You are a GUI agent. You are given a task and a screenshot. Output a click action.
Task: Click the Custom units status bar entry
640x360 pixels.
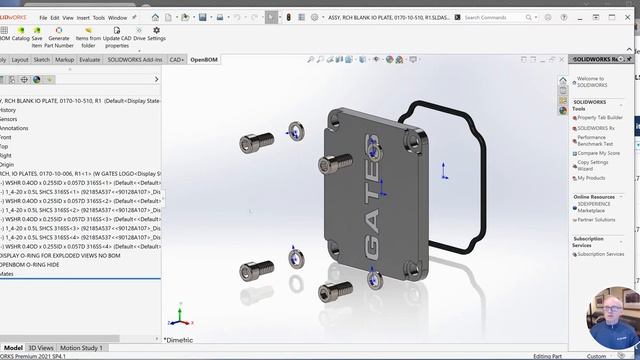[x=596, y=356]
